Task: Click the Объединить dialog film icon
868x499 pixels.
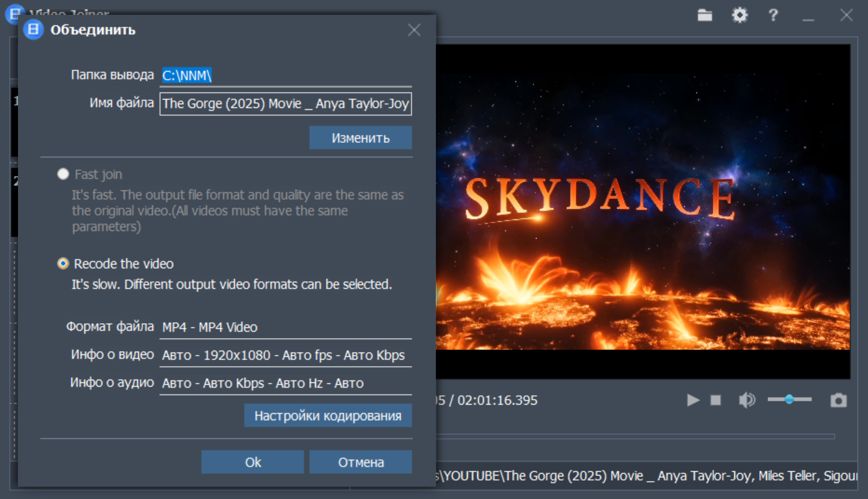Action: 34,29
